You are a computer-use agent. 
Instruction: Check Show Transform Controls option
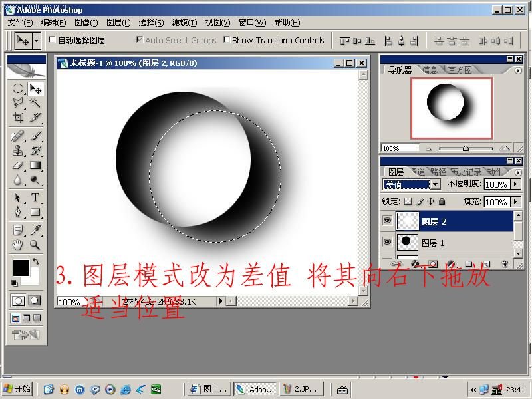coord(227,40)
